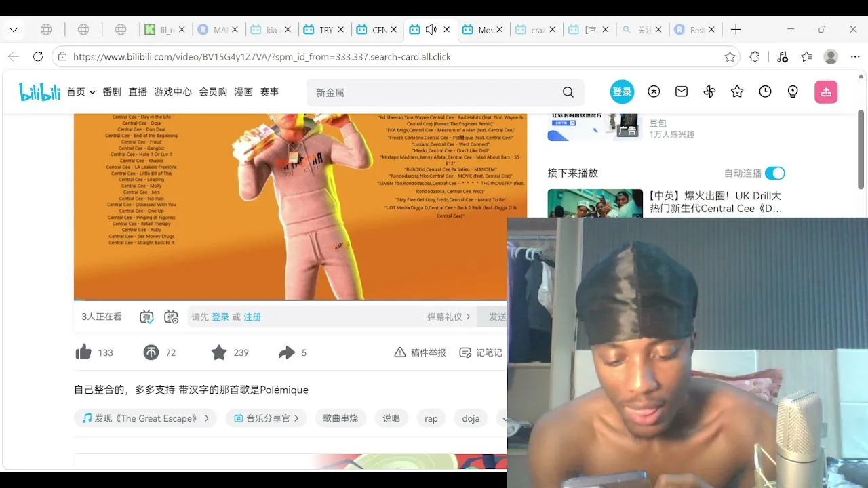
Task: Open the browser favorites list icon
Action: (806, 57)
